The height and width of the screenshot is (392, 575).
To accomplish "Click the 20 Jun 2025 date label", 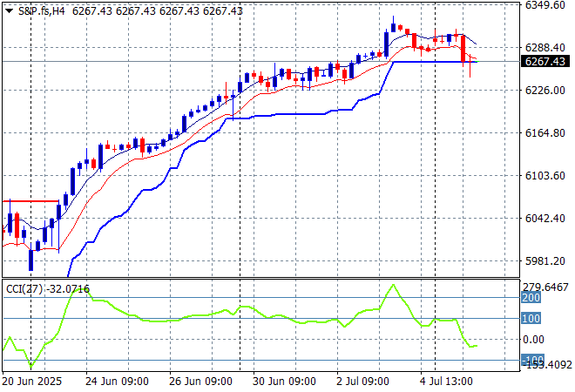I will [32, 381].
